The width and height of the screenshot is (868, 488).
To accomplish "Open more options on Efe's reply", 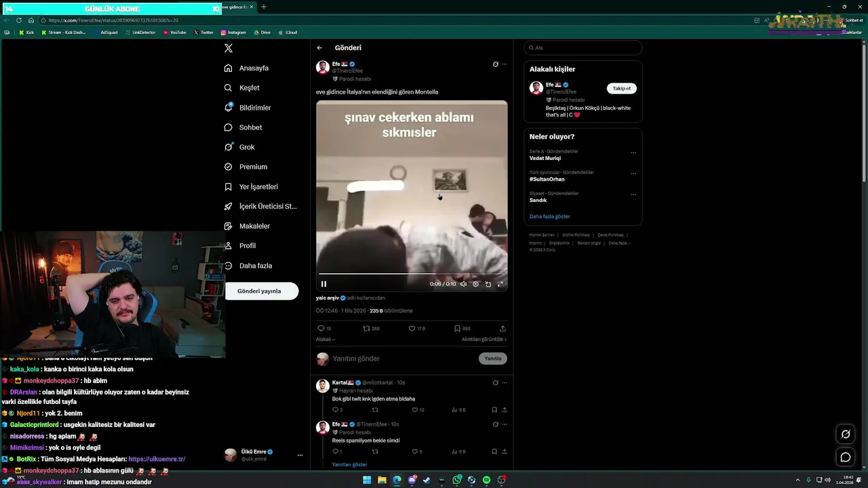I will [505, 424].
